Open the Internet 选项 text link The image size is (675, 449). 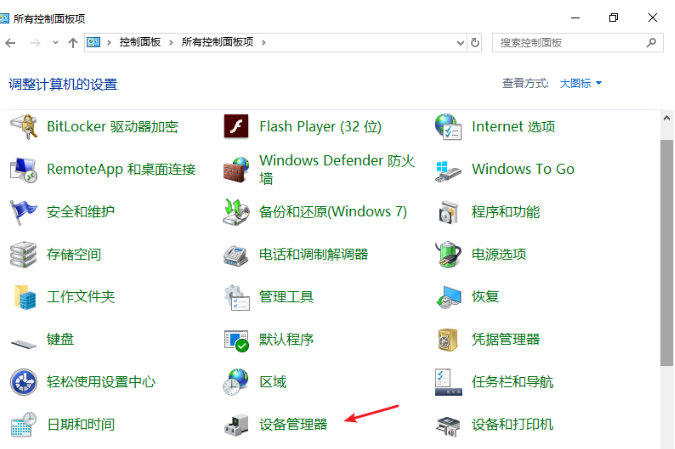[x=513, y=127]
